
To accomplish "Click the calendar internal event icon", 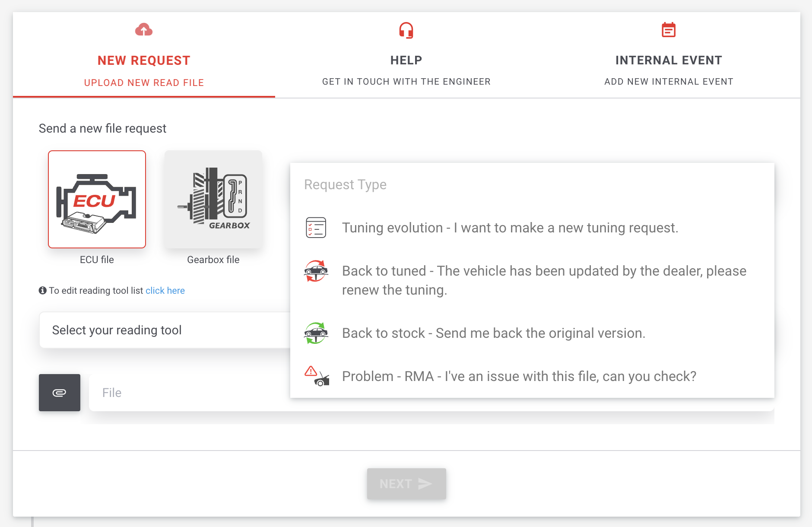I will [668, 30].
